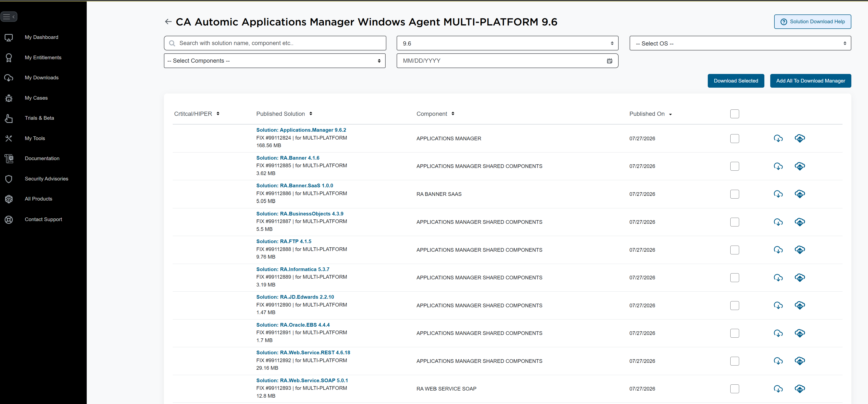Click the FTP download icon for RA.Banner 4.1.6
This screenshot has height=404, width=868.
tap(800, 166)
